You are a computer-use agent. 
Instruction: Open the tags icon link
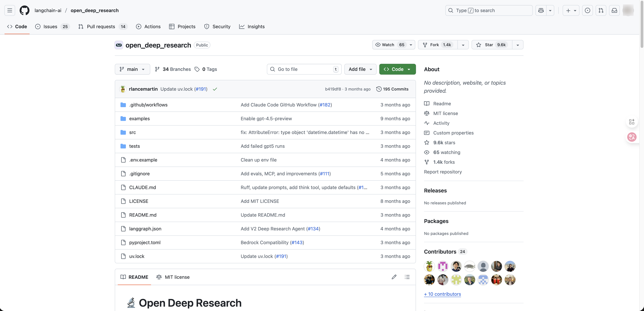(197, 69)
